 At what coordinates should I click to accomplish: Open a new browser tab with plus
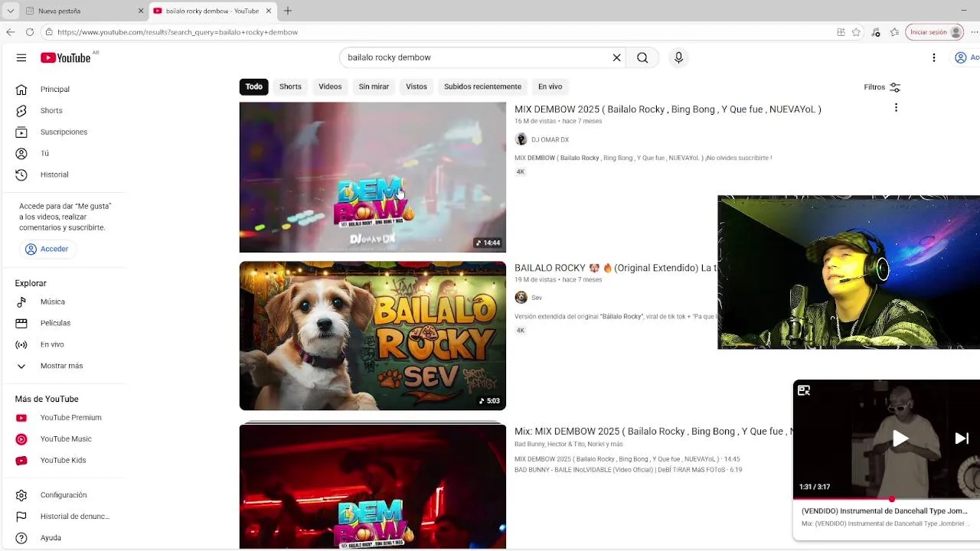point(288,11)
